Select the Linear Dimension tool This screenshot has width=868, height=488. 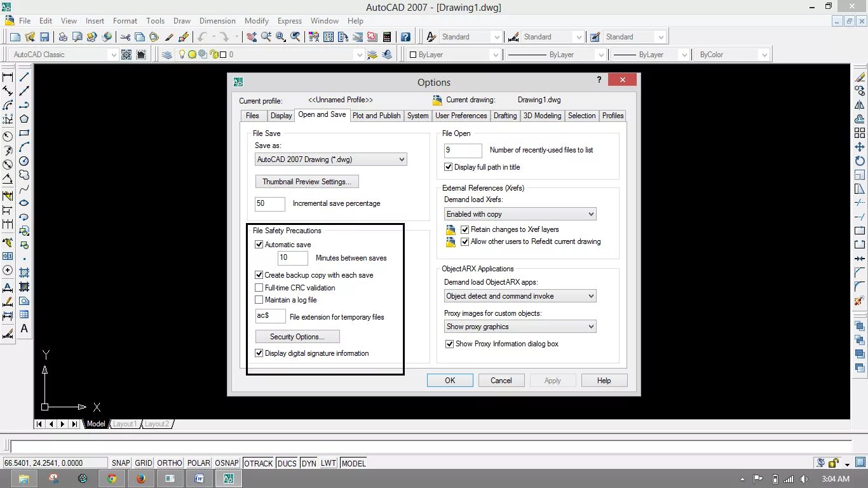(8, 77)
